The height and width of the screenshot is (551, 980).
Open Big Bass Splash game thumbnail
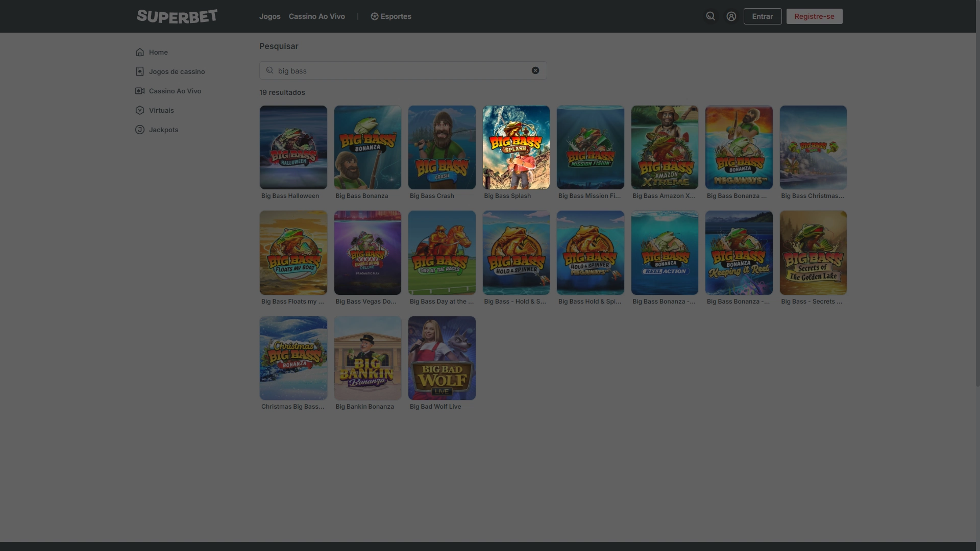coord(516,147)
